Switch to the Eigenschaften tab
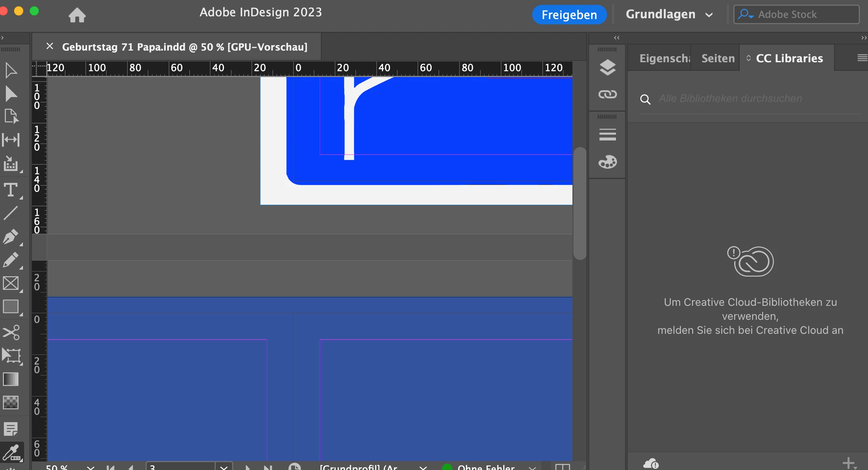Screen dimensions: 868x470 click(x=664, y=58)
